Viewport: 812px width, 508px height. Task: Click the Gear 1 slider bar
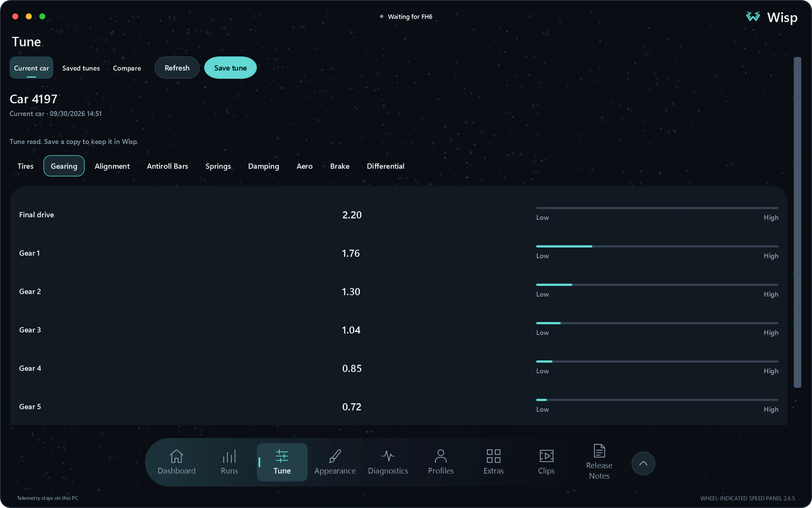coord(657,246)
